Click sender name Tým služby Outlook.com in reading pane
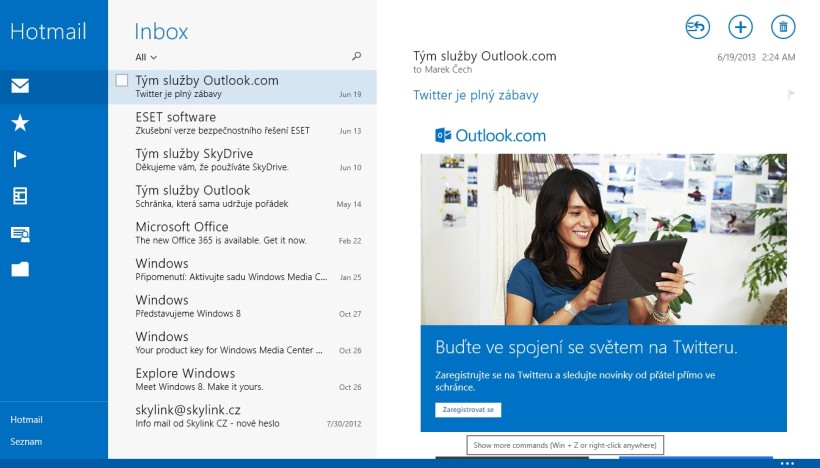The image size is (820, 468). (485, 56)
